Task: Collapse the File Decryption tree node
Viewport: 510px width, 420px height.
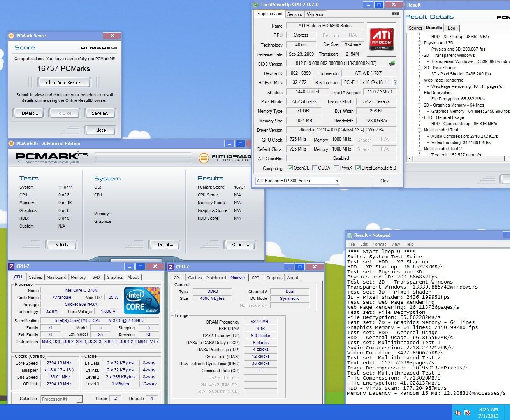Action: (420, 93)
